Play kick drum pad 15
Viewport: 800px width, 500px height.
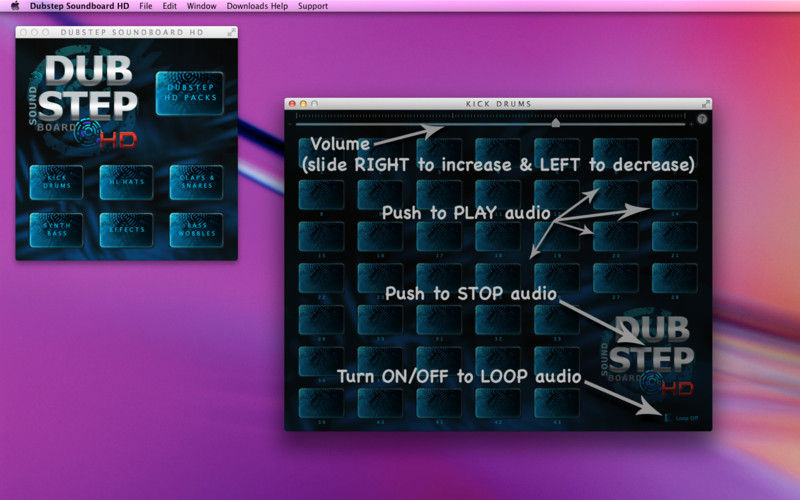point(321,236)
